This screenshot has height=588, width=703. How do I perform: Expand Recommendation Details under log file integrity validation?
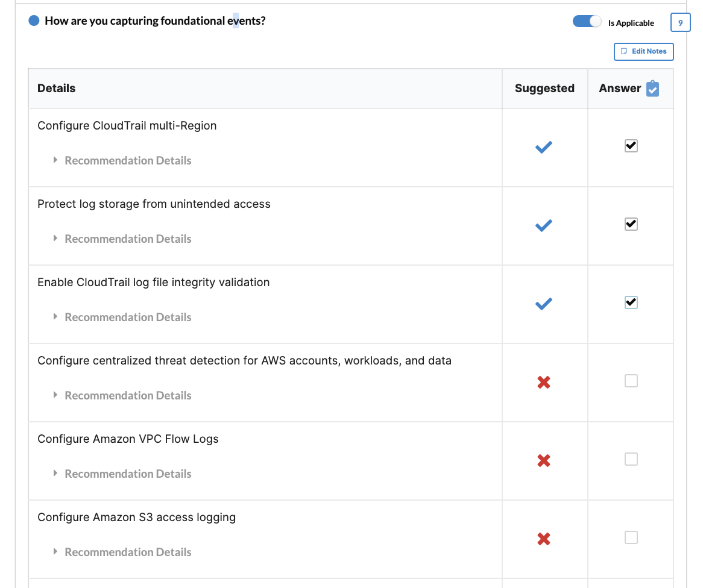(122, 317)
